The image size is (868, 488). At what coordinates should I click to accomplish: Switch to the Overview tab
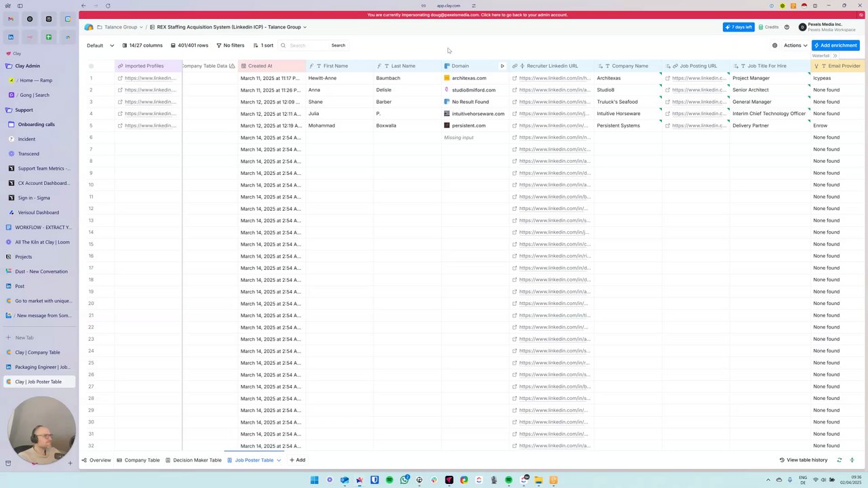point(96,460)
